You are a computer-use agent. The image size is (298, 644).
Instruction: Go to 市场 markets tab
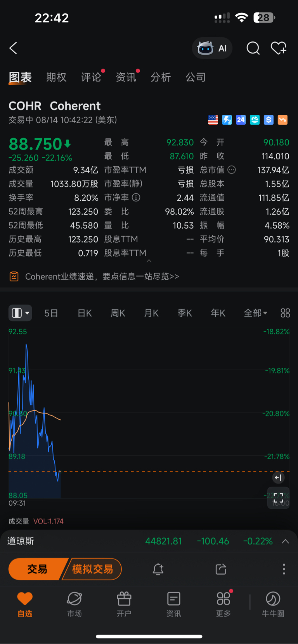tap(74, 604)
